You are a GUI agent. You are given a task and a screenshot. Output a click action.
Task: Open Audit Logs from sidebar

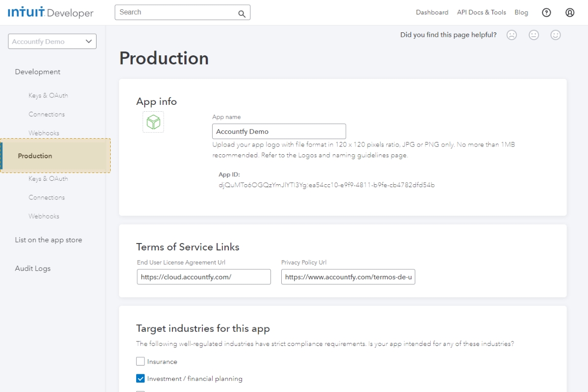tap(32, 268)
